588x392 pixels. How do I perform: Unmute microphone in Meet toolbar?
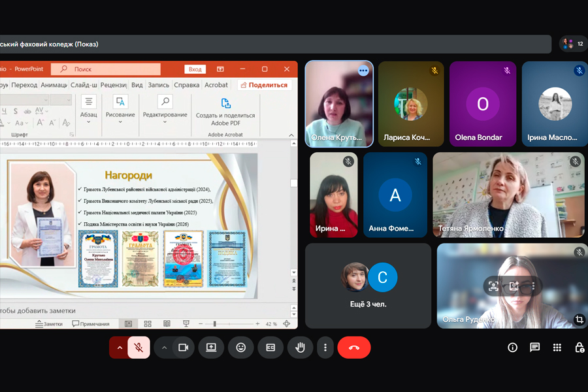coord(139,348)
